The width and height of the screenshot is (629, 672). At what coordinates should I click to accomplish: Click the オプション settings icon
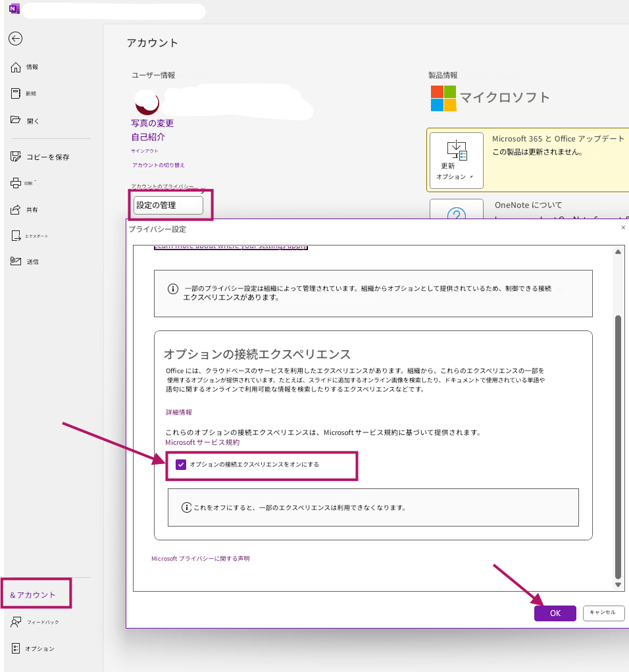coord(16,648)
